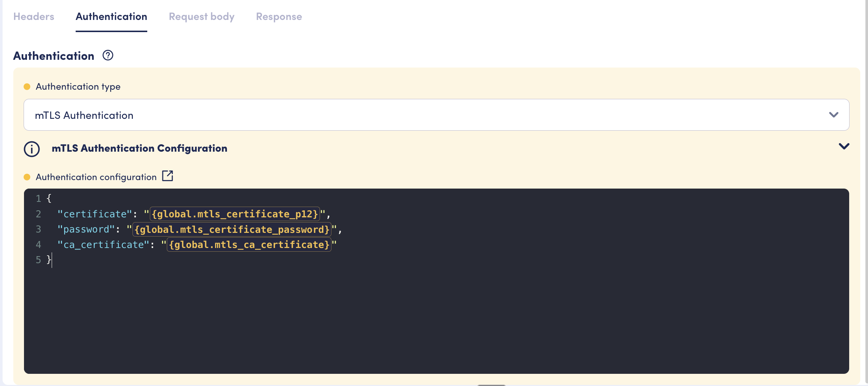Select the Authentication tab
Image resolution: width=868 pixels, height=386 pixels.
[111, 17]
